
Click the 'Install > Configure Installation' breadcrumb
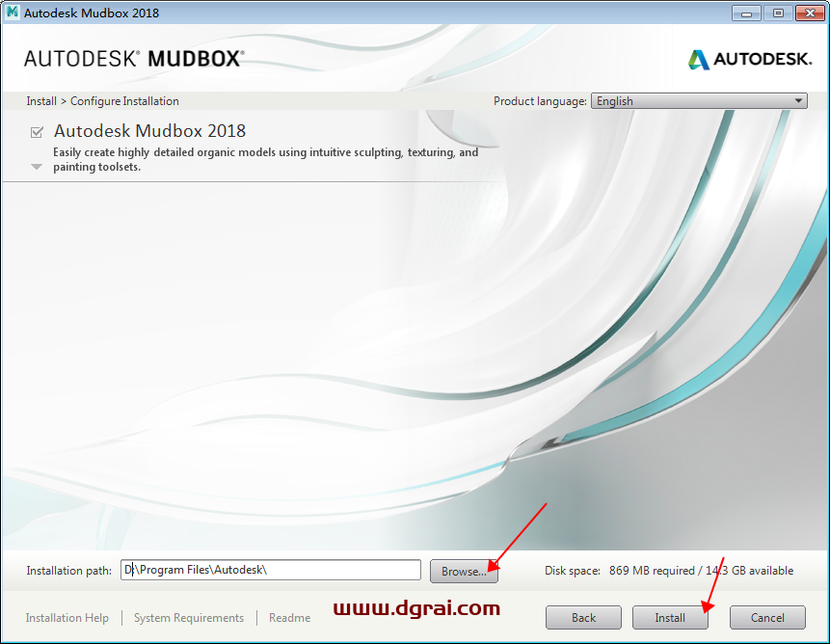103,101
